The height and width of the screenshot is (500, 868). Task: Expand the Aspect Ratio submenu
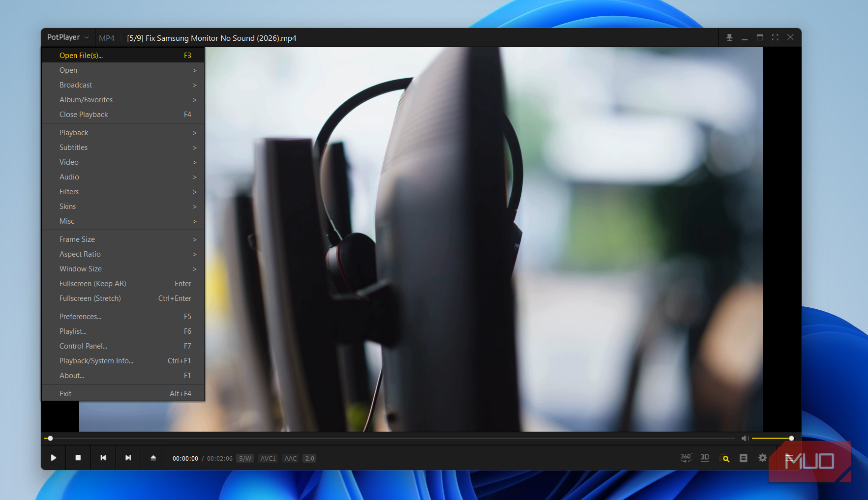click(x=123, y=254)
